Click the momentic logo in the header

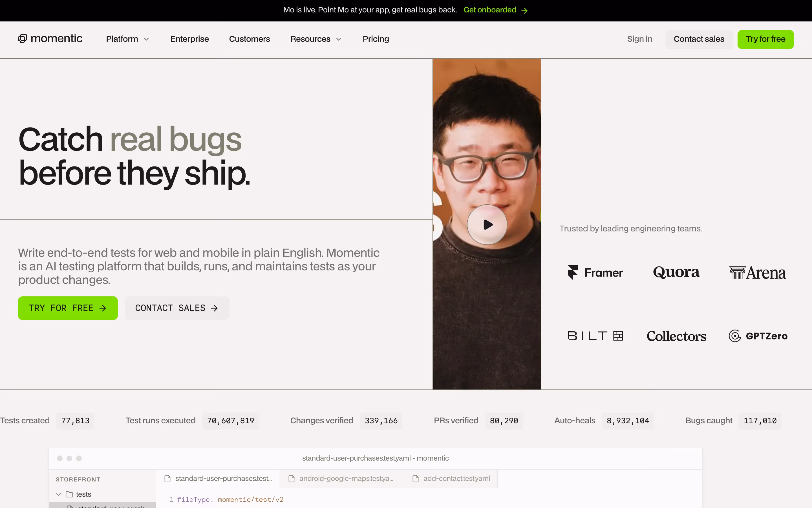(50, 39)
